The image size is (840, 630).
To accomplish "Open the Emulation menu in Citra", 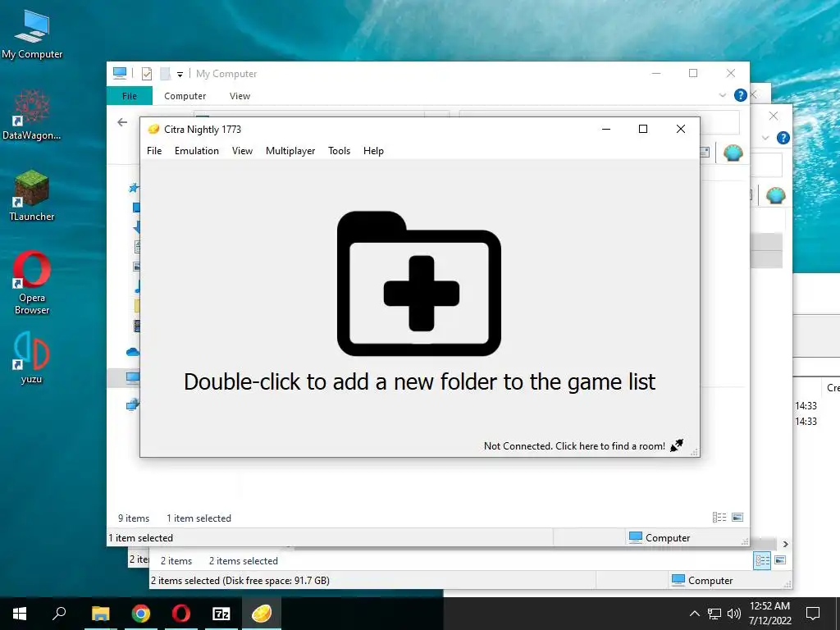I will tap(197, 151).
